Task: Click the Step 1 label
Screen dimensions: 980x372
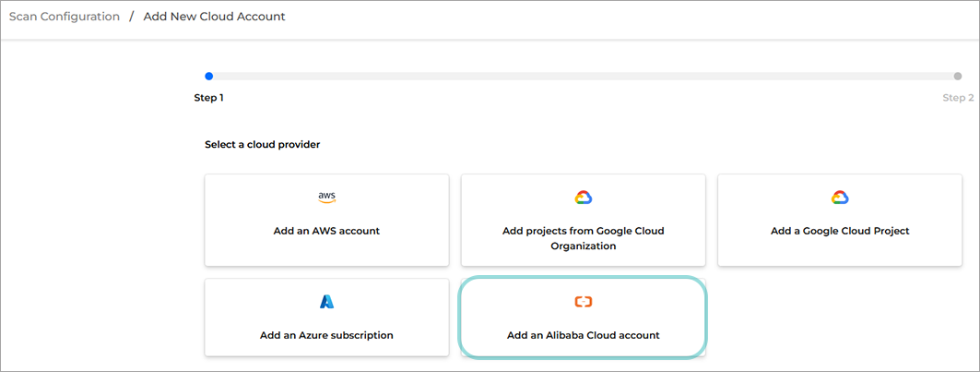Action: 208,98
